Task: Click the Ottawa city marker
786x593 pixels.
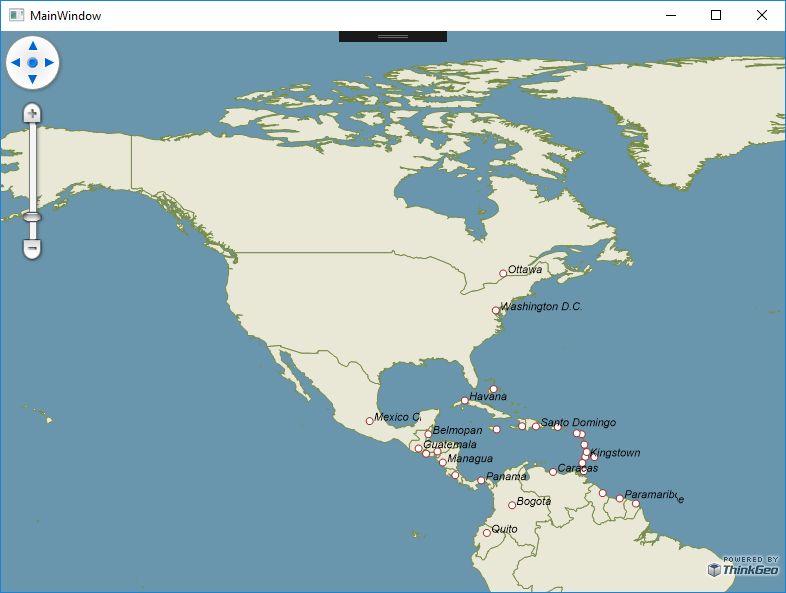Action: pos(503,273)
